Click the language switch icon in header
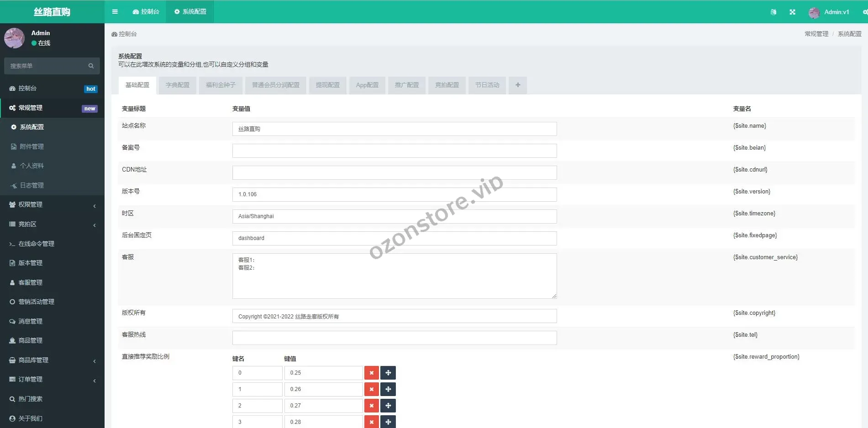This screenshot has height=428, width=868. pos(773,12)
